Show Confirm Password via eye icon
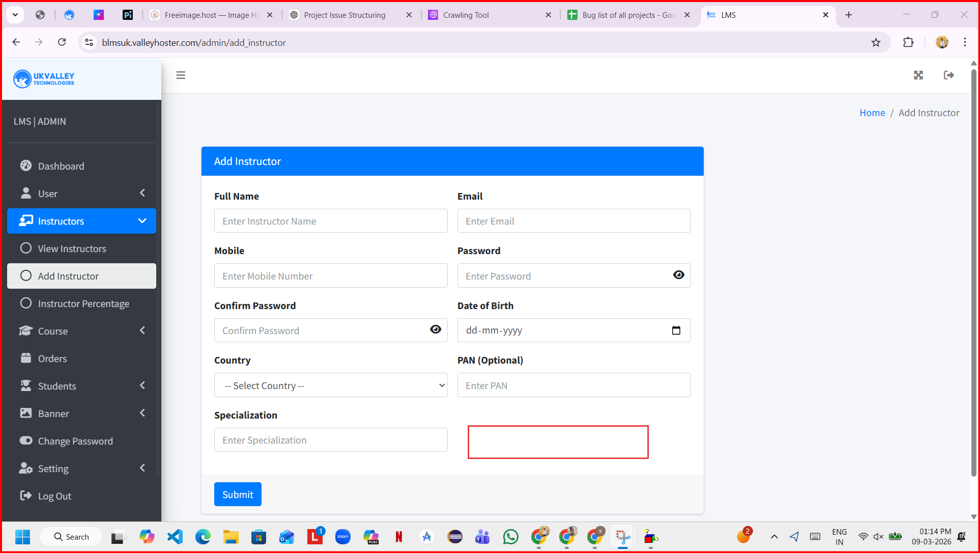The image size is (980, 553). (x=436, y=330)
